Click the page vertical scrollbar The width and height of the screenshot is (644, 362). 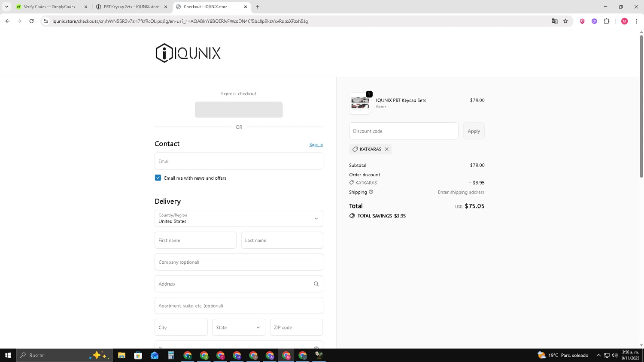641,106
